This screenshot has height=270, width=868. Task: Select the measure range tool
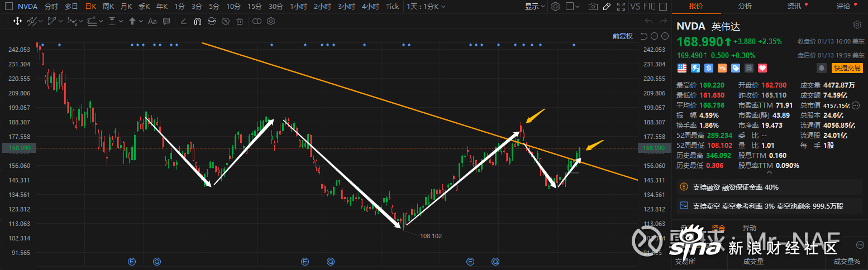pyautogui.click(x=112, y=21)
